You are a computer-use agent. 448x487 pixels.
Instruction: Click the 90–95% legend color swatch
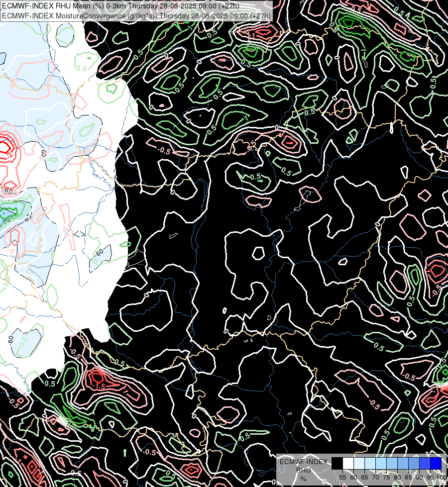pyautogui.click(x=425, y=464)
